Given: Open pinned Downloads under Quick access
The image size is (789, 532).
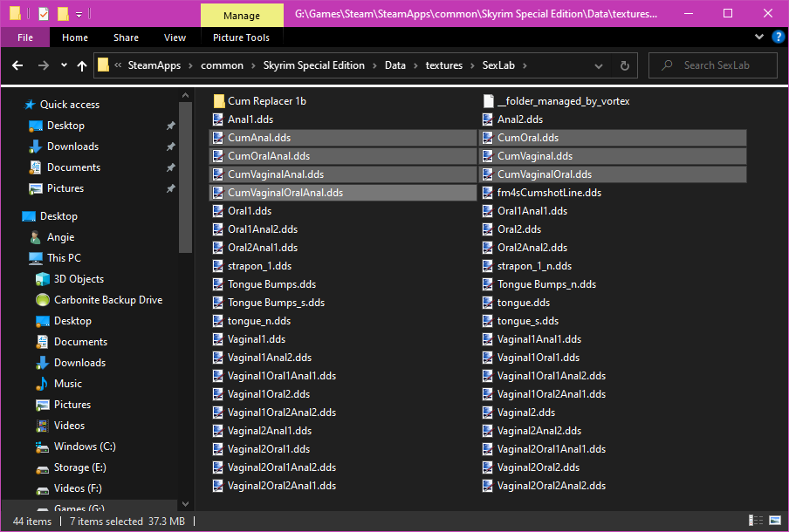Looking at the screenshot, I should tap(73, 147).
